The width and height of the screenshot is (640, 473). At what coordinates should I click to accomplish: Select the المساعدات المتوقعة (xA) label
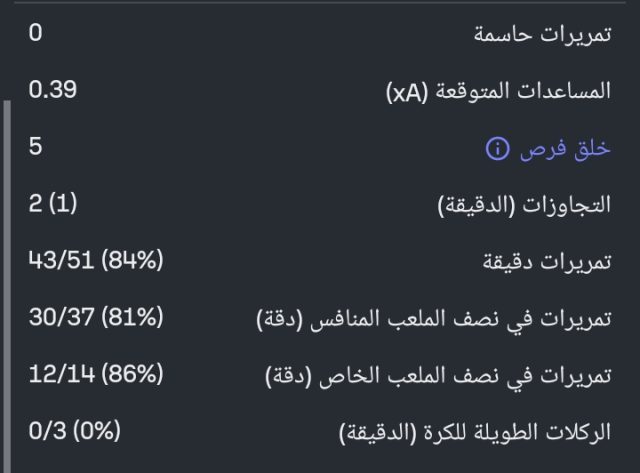click(x=498, y=91)
